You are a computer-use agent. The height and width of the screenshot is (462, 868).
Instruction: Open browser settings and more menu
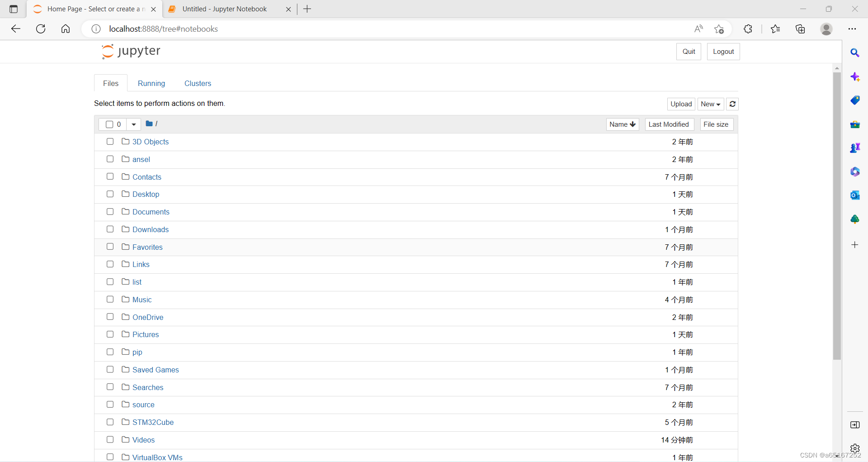pyautogui.click(x=852, y=29)
